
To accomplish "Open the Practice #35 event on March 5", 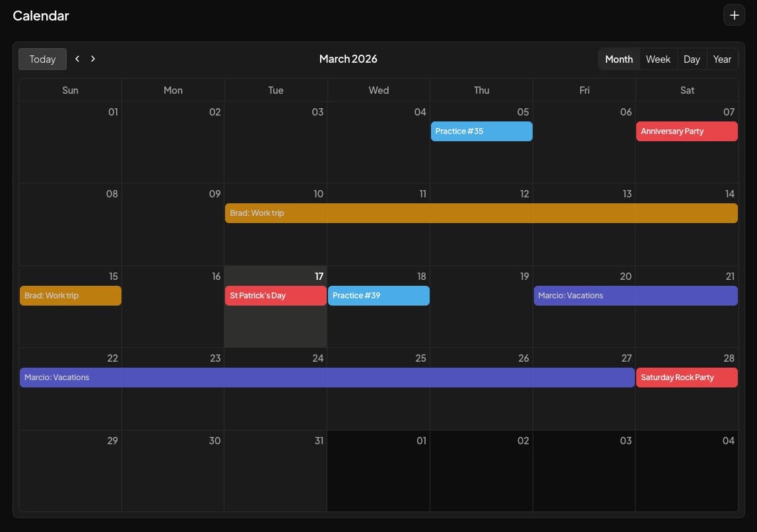I will point(481,131).
